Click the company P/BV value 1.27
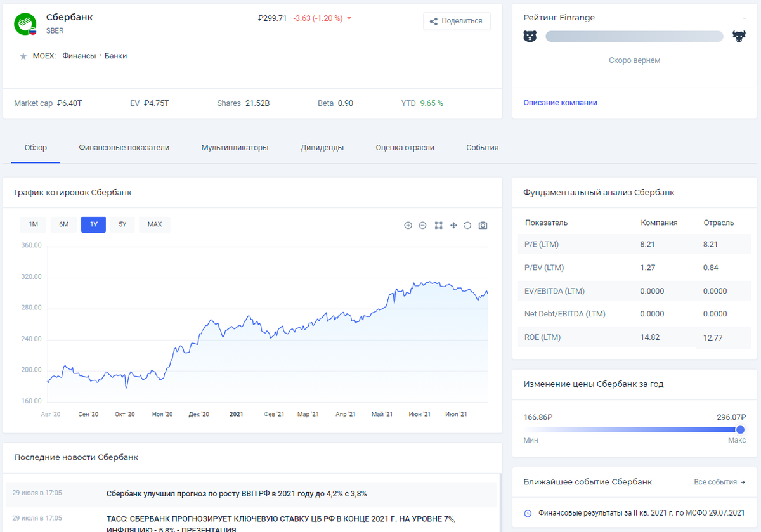Viewport: 761px width, 532px height. pos(647,268)
